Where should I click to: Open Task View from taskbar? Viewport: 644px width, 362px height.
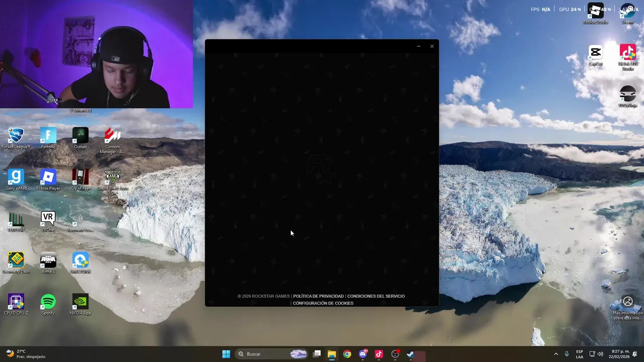[x=317, y=354]
